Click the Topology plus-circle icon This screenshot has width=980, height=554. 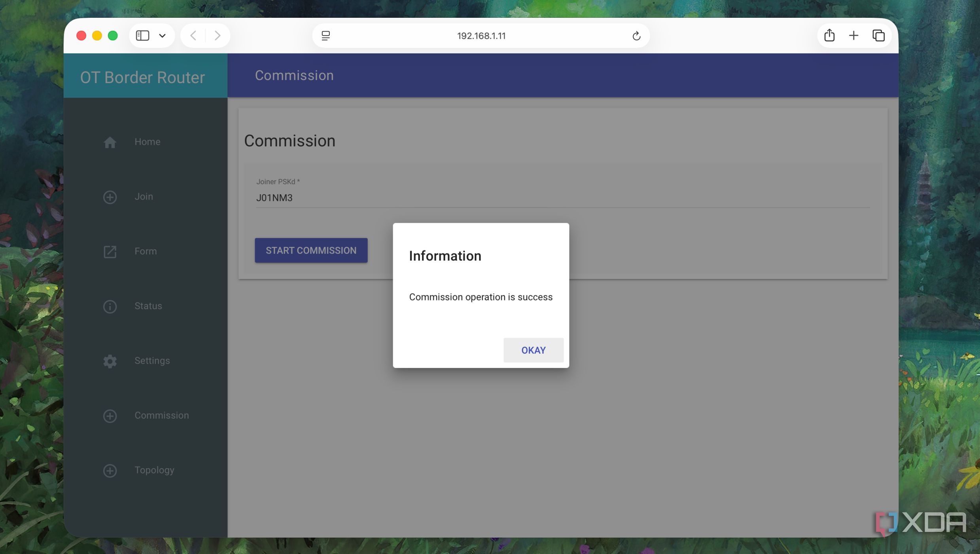click(x=110, y=471)
